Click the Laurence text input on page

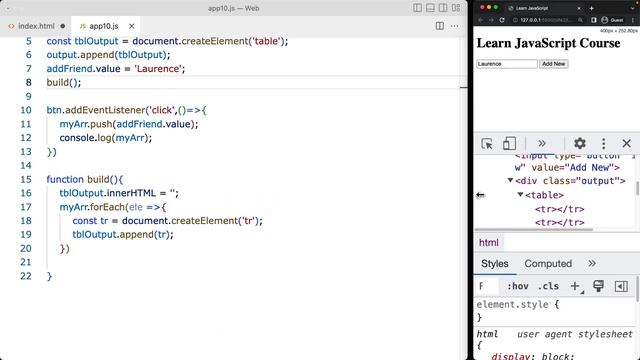pyautogui.click(x=507, y=64)
